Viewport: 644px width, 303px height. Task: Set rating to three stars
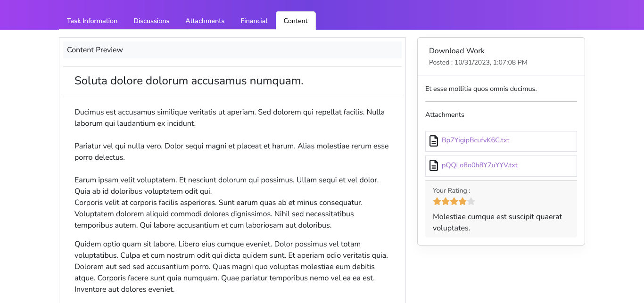[454, 202]
